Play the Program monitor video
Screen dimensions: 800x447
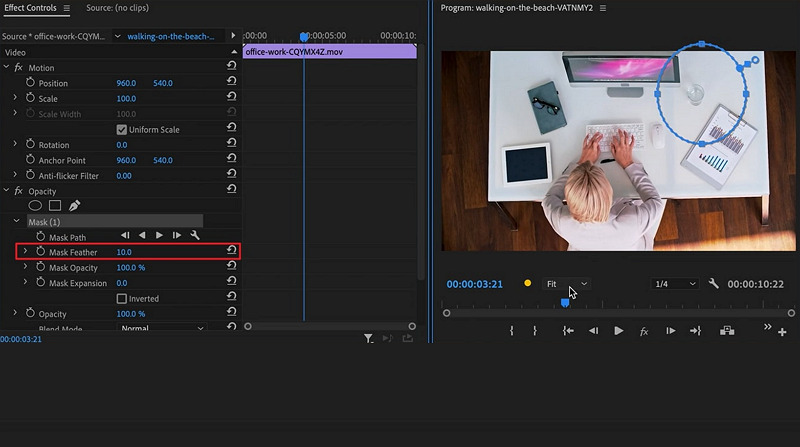618,331
